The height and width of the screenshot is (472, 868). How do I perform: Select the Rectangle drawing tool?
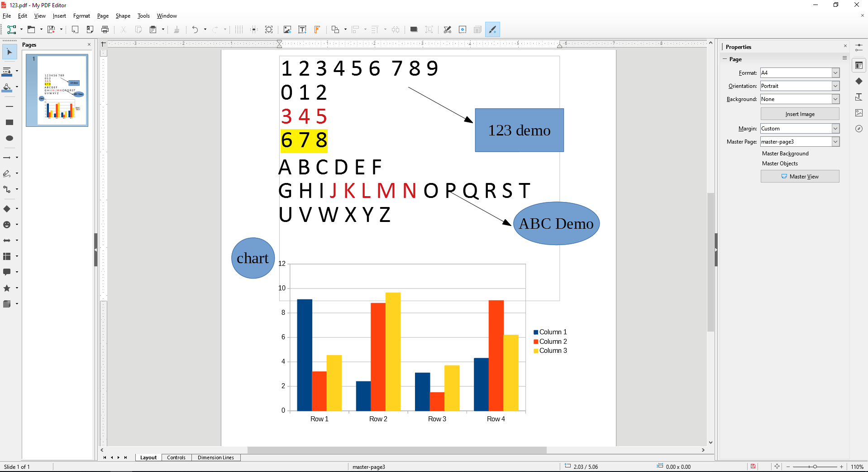(x=10, y=122)
